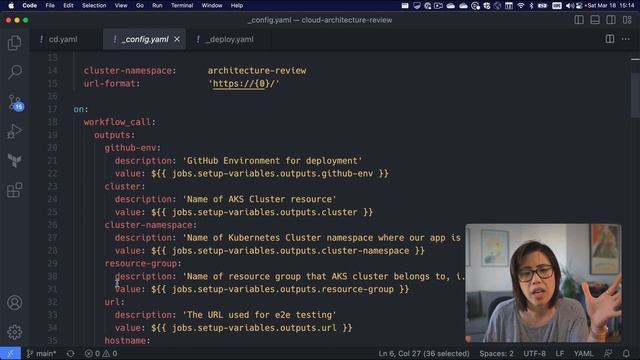Split the editor to the right
This screenshot has height=360, width=640.
[610, 39]
